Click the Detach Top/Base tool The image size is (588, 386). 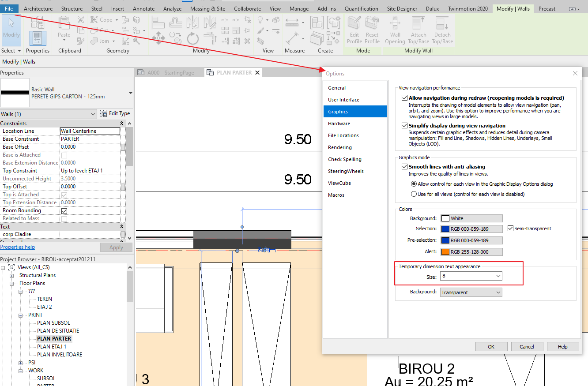pyautogui.click(x=442, y=30)
